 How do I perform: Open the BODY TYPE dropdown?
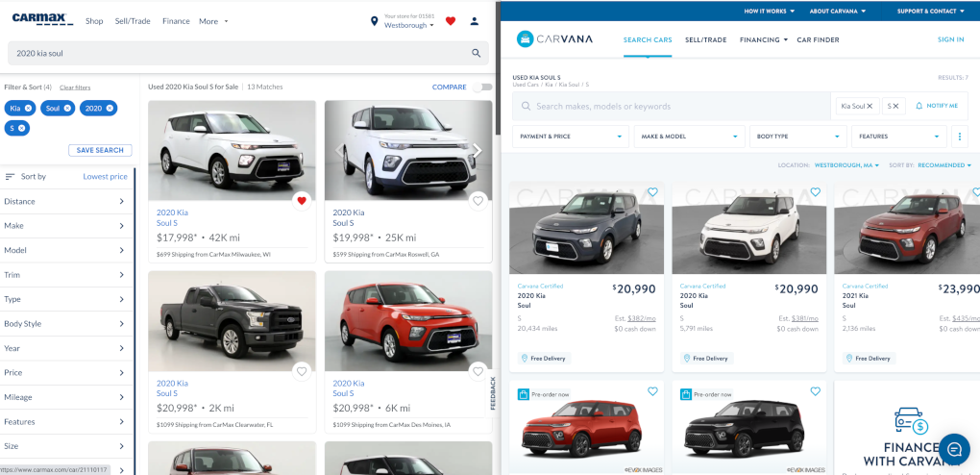pyautogui.click(x=798, y=137)
